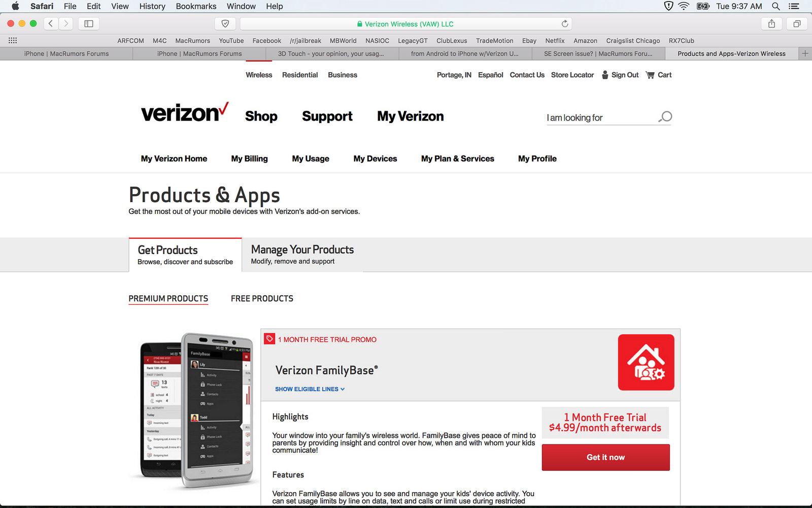Open the Craigslist Chicago bookmark
This screenshot has height=508, width=812.
(633, 41)
